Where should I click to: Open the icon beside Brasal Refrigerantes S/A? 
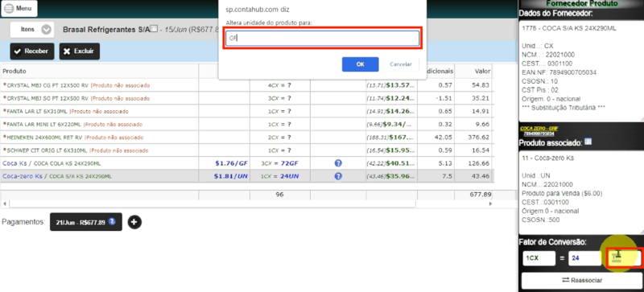click(x=154, y=29)
